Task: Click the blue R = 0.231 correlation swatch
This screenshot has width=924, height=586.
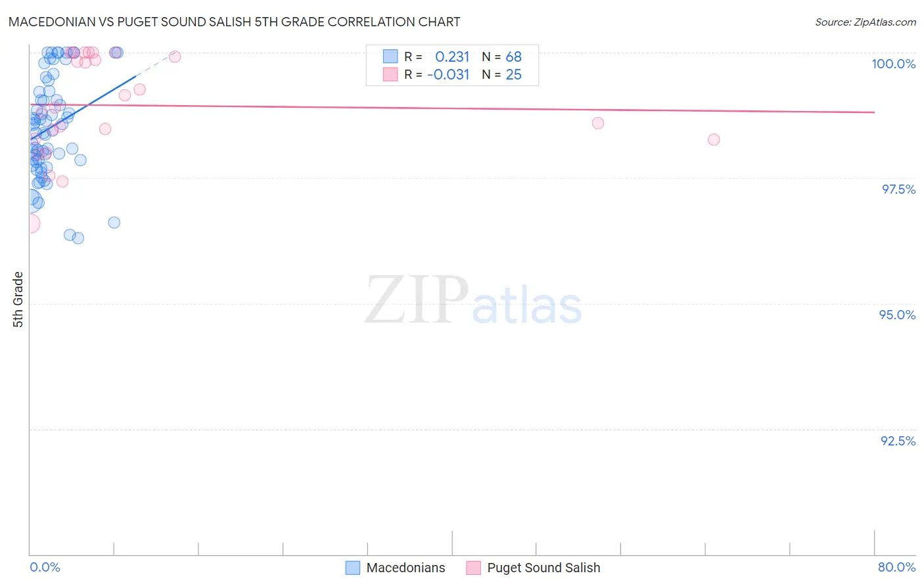Action: pos(390,56)
